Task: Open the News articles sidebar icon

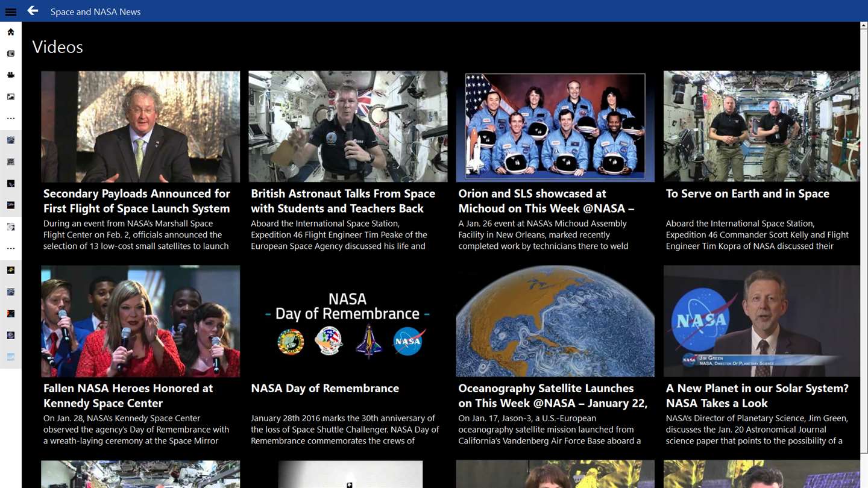Action: click(x=11, y=54)
